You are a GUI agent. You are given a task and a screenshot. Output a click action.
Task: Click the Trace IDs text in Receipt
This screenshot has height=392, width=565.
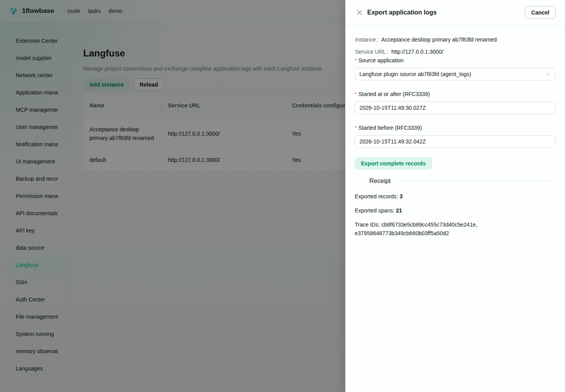pyautogui.click(x=416, y=229)
